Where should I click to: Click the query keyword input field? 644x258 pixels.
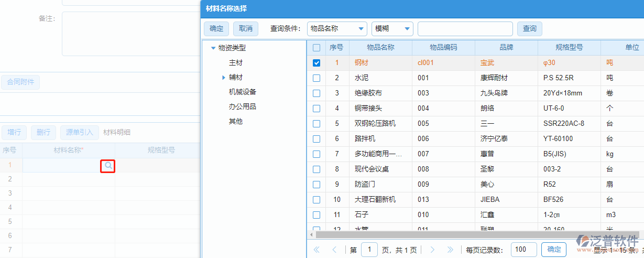(465, 28)
